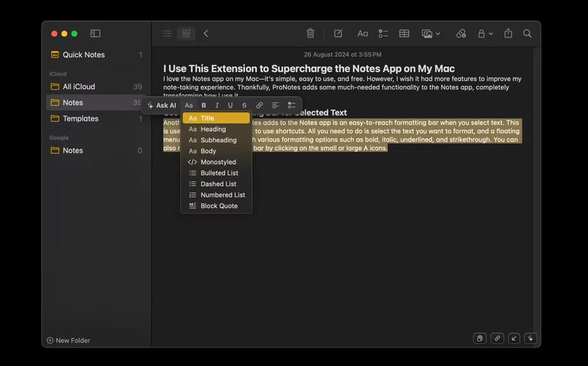The image size is (588, 366).
Task: Expand the lock note dropdown
Action: 485,33
